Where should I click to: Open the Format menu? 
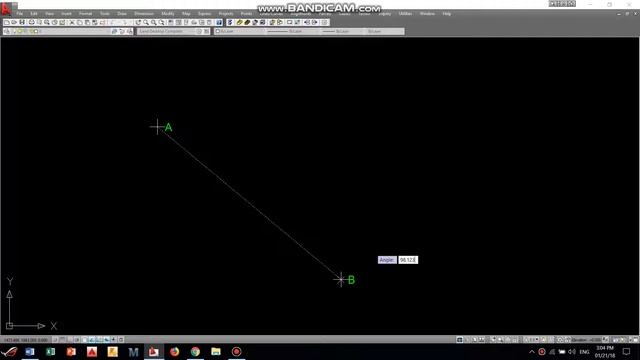tap(85, 14)
